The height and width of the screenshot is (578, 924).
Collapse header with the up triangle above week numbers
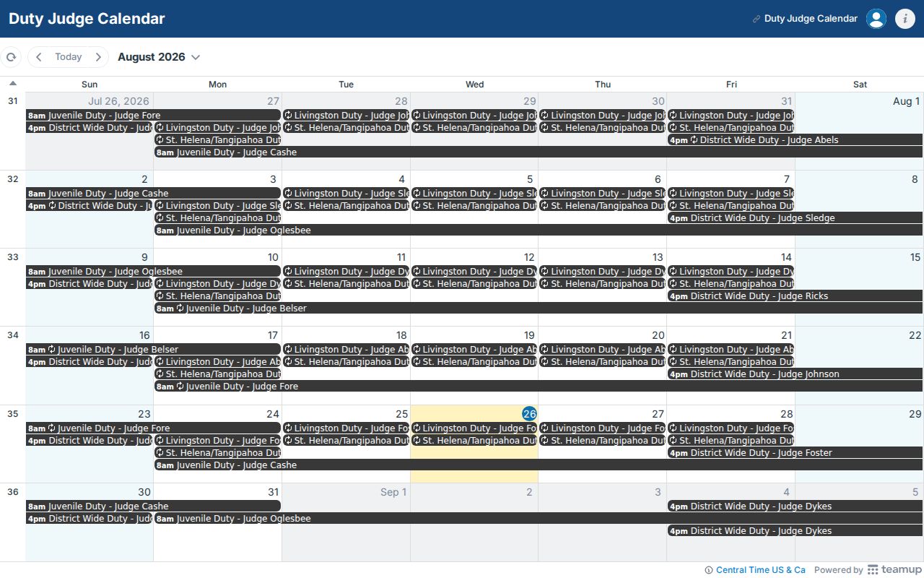[x=12, y=83]
